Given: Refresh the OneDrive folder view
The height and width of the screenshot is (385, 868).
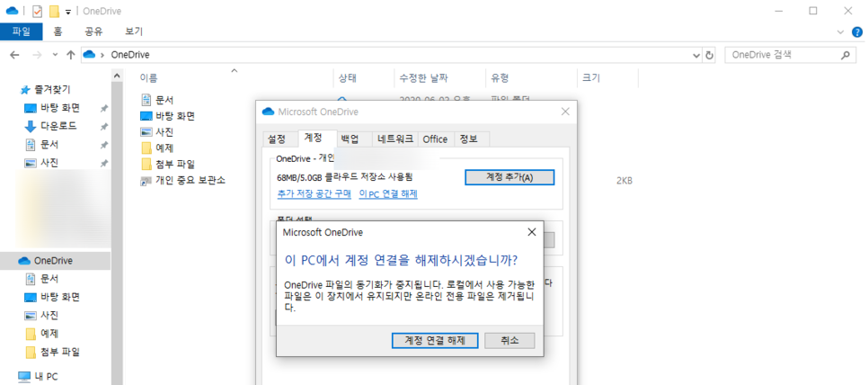Looking at the screenshot, I should pos(709,56).
